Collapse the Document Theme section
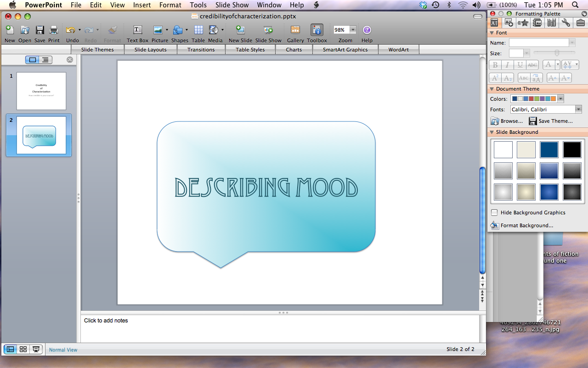The width and height of the screenshot is (588, 368). [492, 89]
